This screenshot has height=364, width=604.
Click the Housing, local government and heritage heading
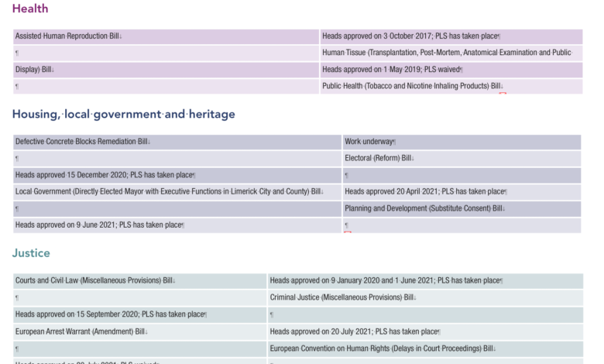point(123,114)
